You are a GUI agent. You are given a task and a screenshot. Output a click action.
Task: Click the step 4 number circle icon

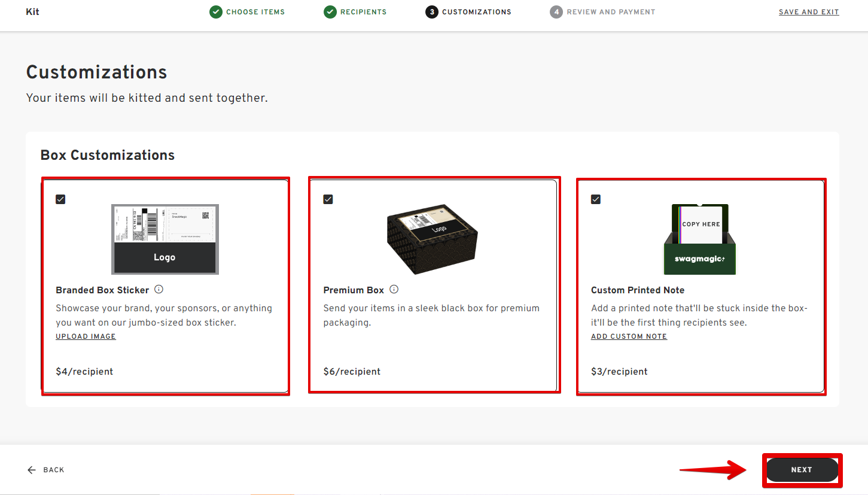click(x=556, y=12)
